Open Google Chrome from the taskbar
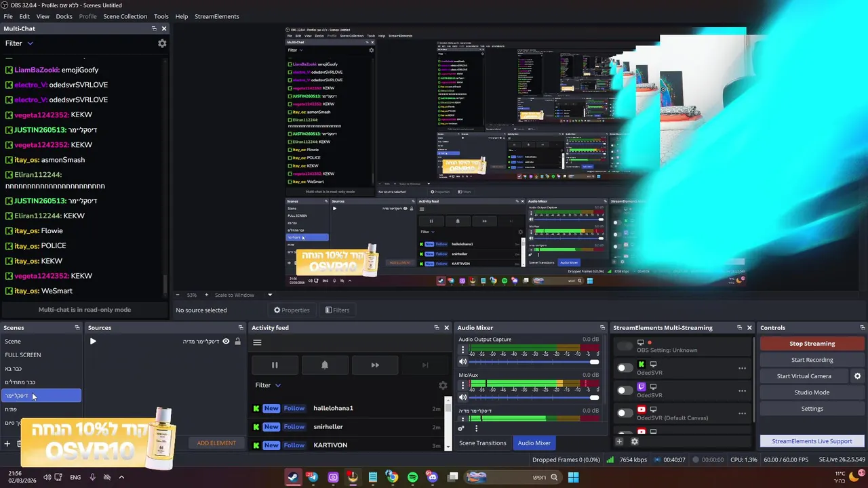 (x=392, y=477)
